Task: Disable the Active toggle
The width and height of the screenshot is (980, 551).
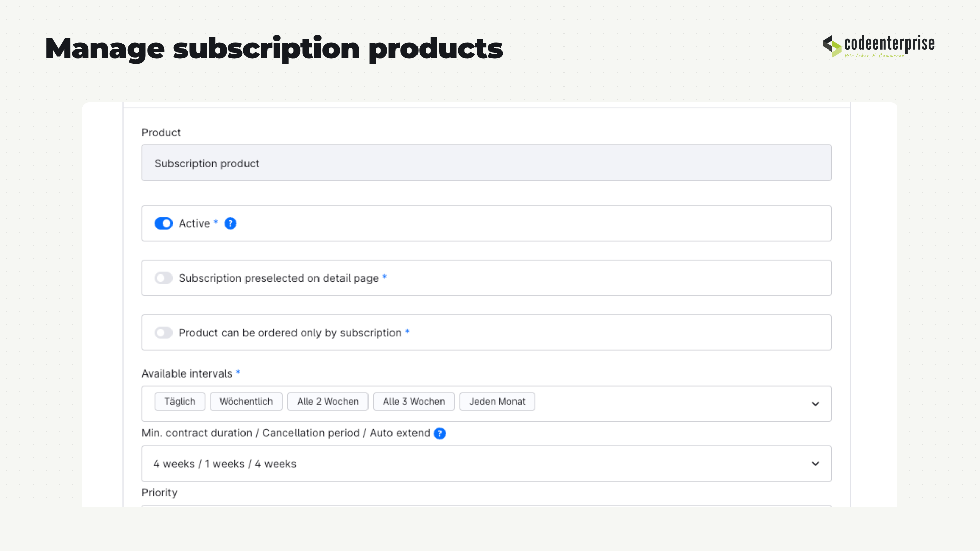Action: tap(163, 223)
